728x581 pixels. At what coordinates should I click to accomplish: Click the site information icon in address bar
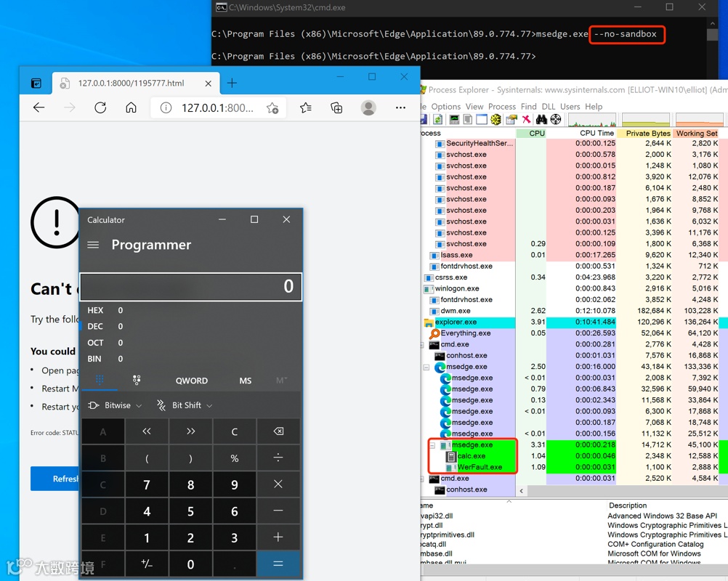(x=166, y=108)
